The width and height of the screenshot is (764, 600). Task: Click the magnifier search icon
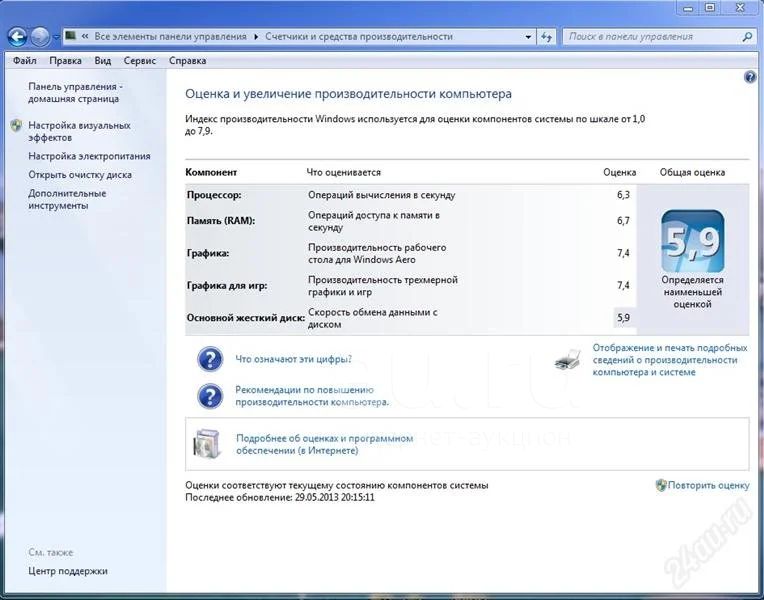pos(747,37)
